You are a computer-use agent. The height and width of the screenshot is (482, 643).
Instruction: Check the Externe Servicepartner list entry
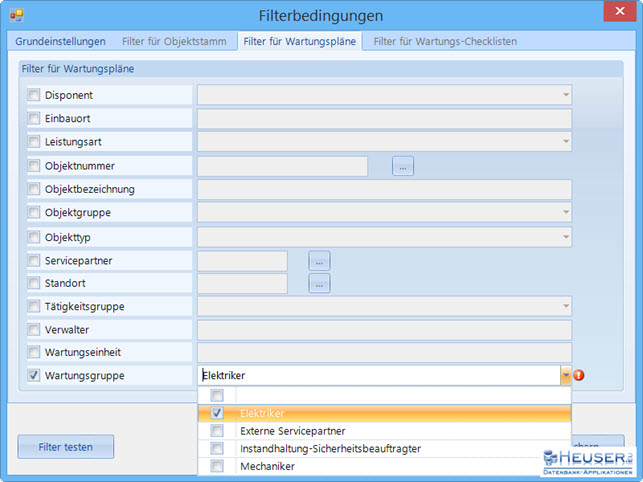pos(217,431)
